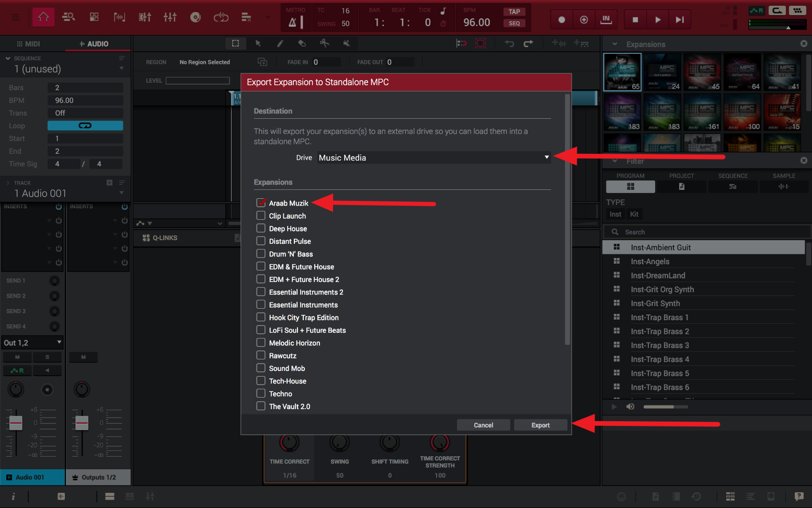Select the Project filter file icon
Screen dimensions: 812x508
[x=681, y=186]
